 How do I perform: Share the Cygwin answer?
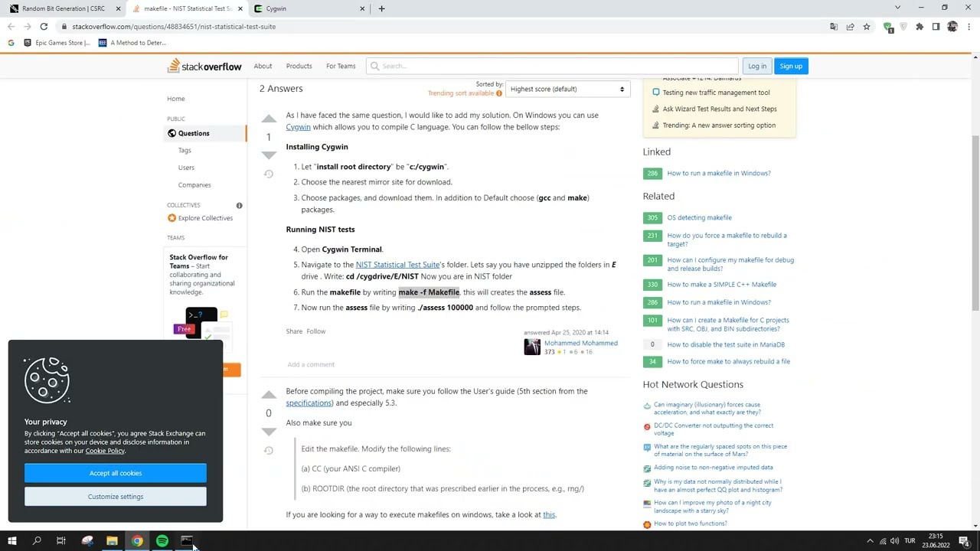294,331
